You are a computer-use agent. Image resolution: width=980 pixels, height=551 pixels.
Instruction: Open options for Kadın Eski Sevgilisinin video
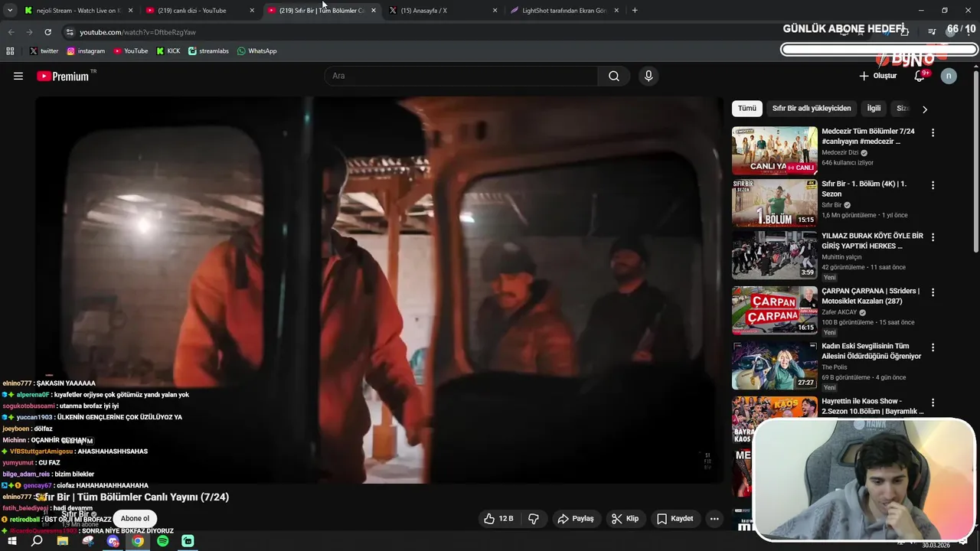click(x=933, y=347)
